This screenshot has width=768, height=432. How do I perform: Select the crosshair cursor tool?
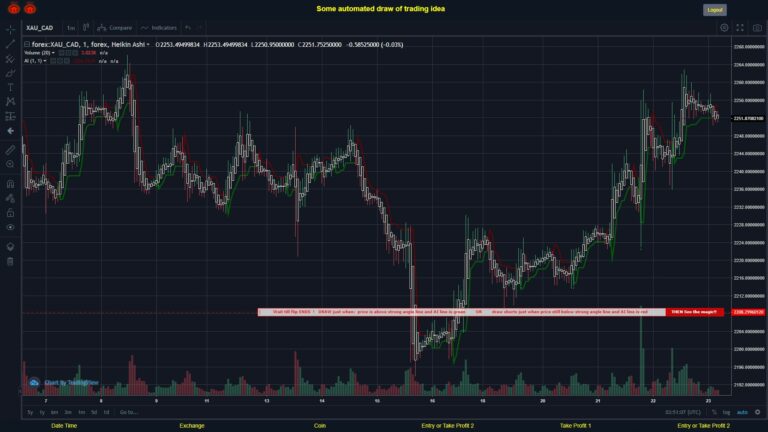pos(10,29)
